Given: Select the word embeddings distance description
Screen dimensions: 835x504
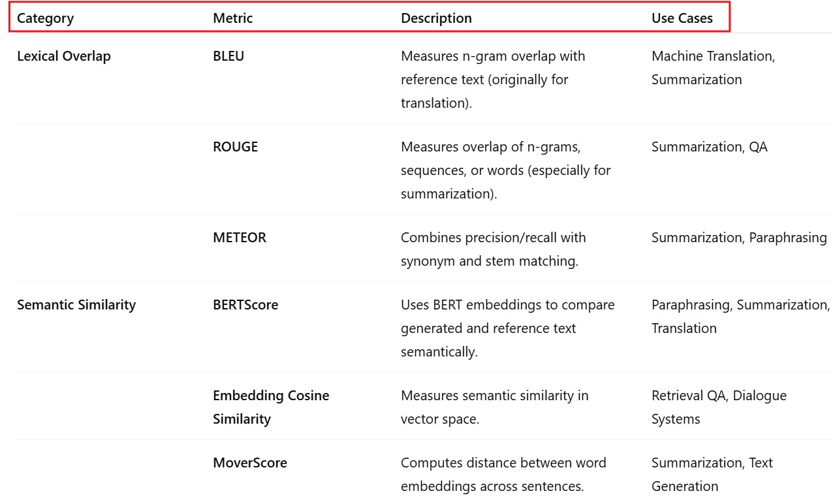Looking at the screenshot, I should pyautogui.click(x=503, y=475).
